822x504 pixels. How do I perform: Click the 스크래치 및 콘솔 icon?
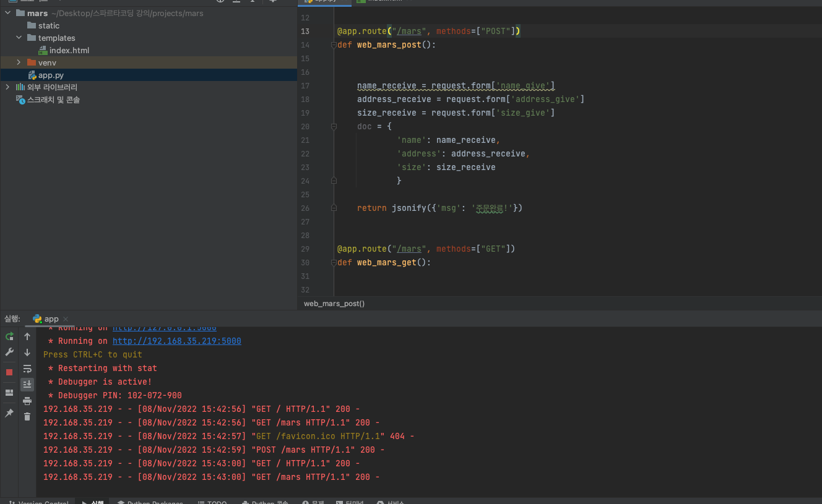tap(20, 100)
